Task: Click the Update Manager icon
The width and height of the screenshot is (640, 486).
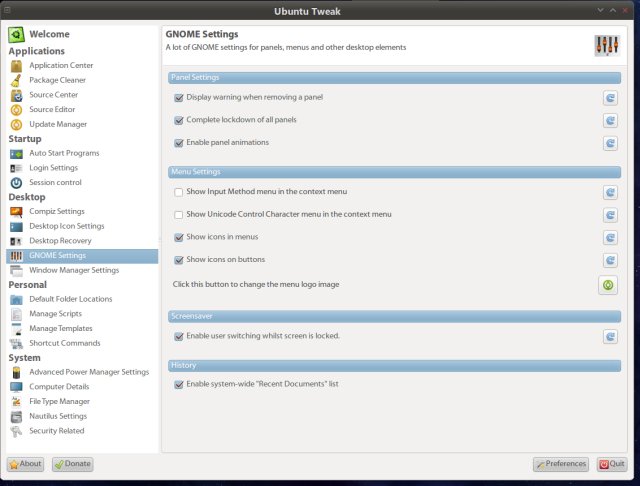Action: click(x=16, y=124)
